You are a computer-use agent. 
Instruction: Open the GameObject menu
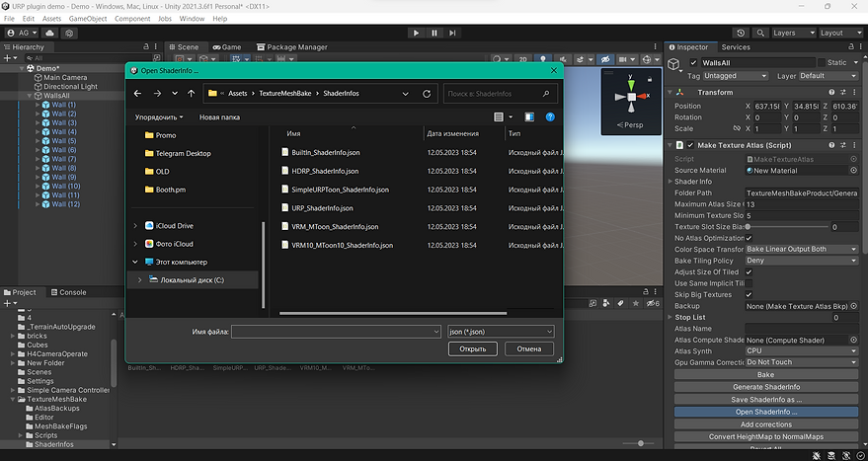coord(88,19)
